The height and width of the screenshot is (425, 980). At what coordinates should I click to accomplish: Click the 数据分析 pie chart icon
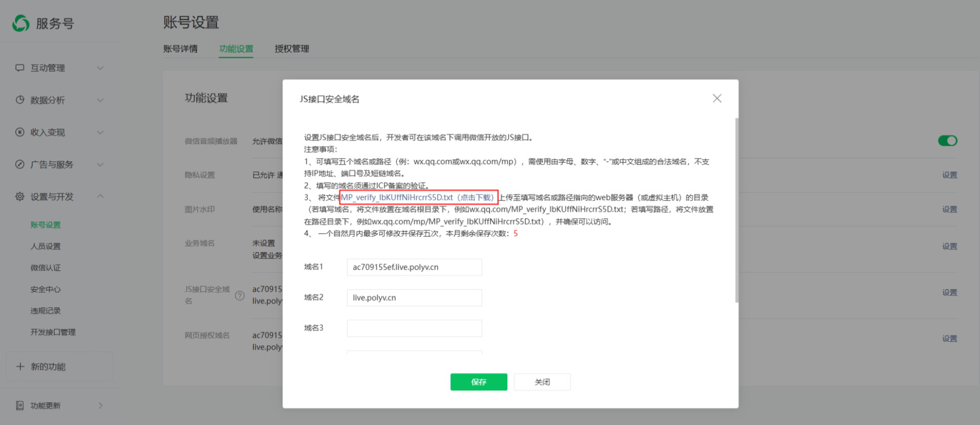point(20,100)
